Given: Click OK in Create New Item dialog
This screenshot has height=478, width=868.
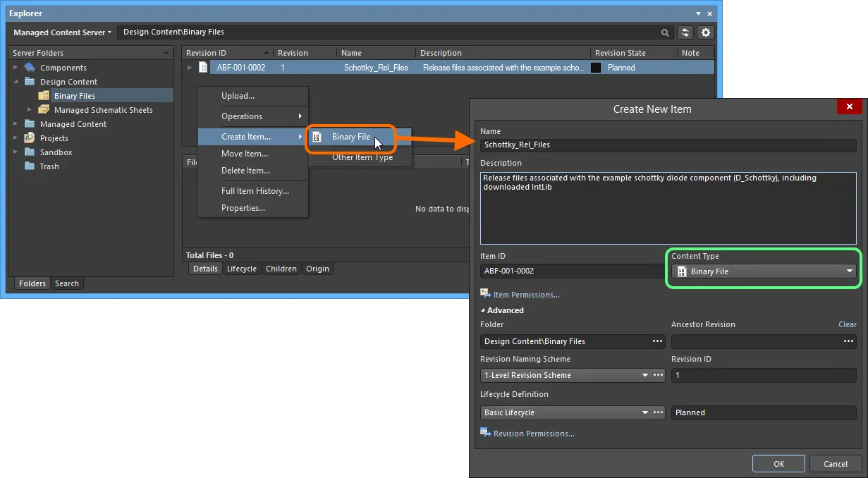Looking at the screenshot, I should point(778,464).
